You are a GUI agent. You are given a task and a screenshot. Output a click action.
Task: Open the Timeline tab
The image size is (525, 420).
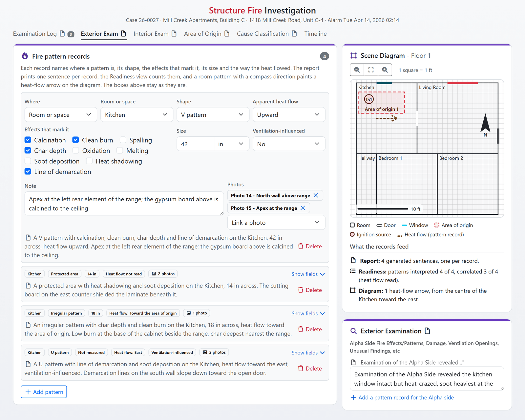coord(315,34)
